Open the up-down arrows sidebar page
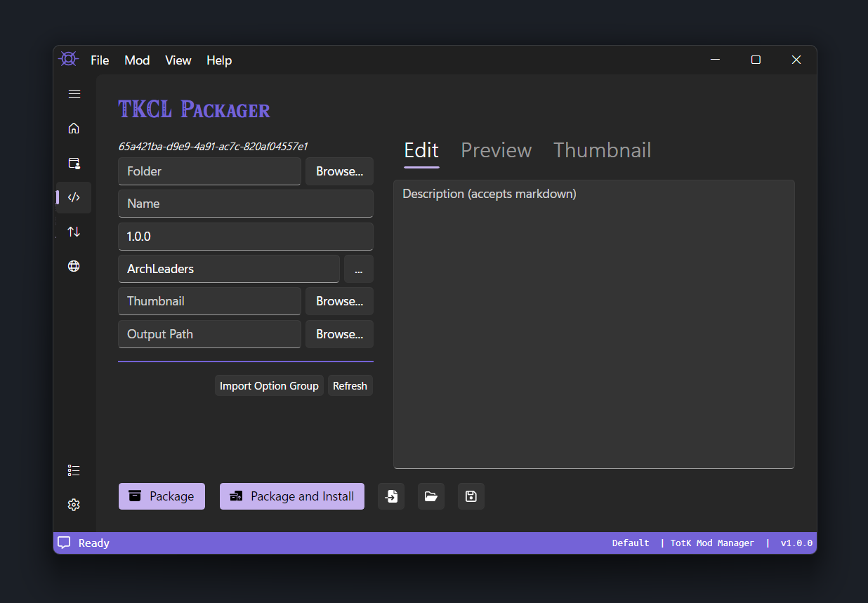This screenshot has height=603, width=868. 74,232
